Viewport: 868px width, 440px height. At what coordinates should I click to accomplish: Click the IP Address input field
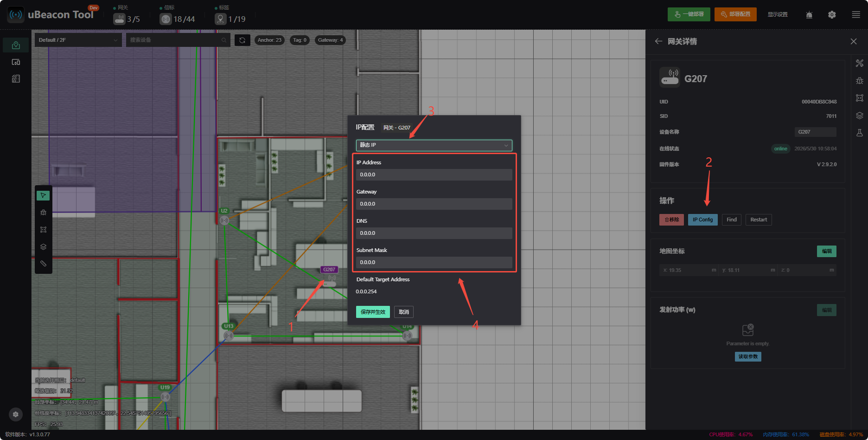(x=434, y=175)
